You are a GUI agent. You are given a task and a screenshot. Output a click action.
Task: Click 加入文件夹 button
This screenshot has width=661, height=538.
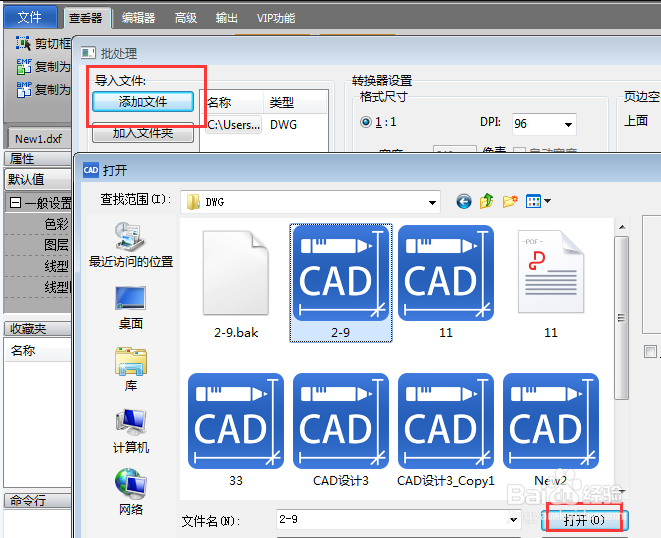coord(143,133)
